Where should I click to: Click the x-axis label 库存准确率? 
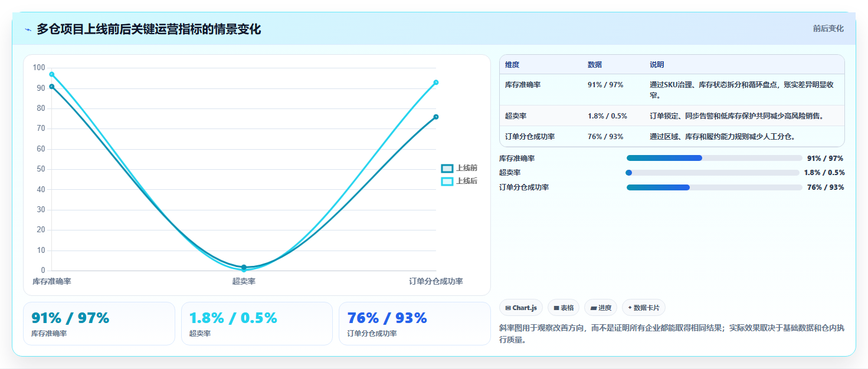[52, 282]
